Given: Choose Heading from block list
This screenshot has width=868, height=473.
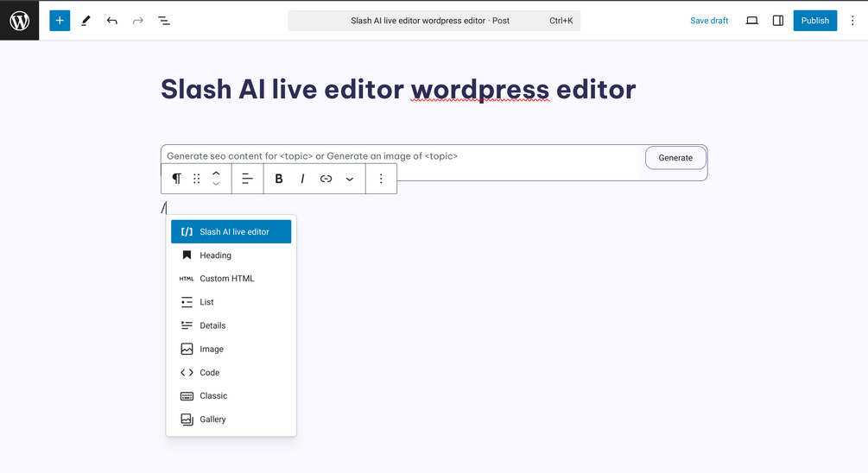Looking at the screenshot, I should (x=231, y=255).
